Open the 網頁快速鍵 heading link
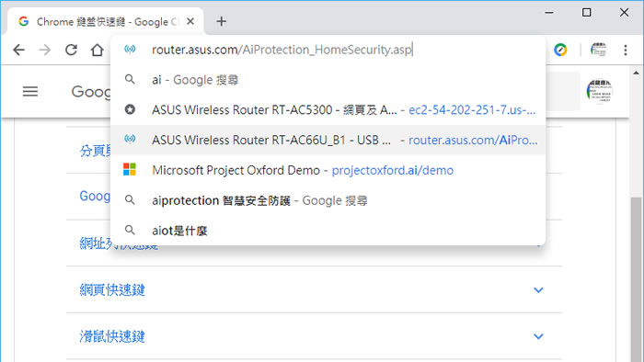 click(112, 289)
